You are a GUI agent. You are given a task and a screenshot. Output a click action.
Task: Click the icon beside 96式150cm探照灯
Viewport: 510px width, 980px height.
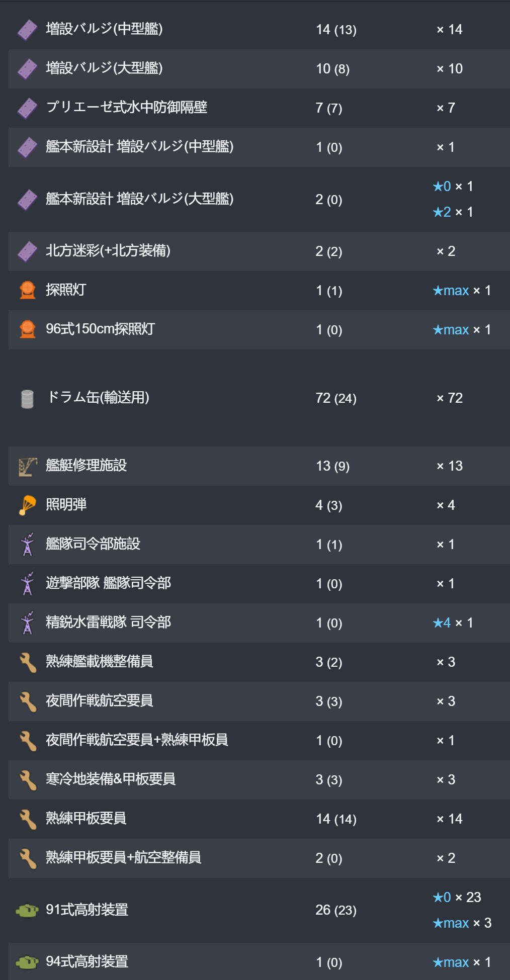pos(27,329)
